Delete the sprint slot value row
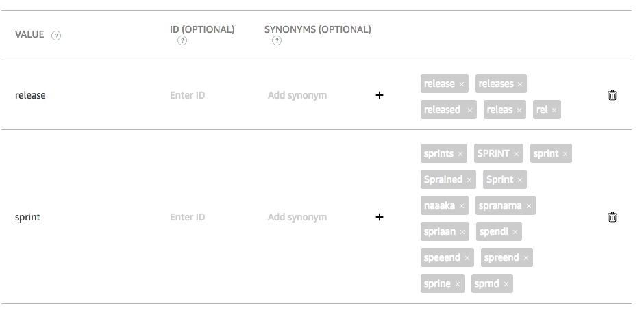Screen dimensions: 644x317 click(612, 217)
